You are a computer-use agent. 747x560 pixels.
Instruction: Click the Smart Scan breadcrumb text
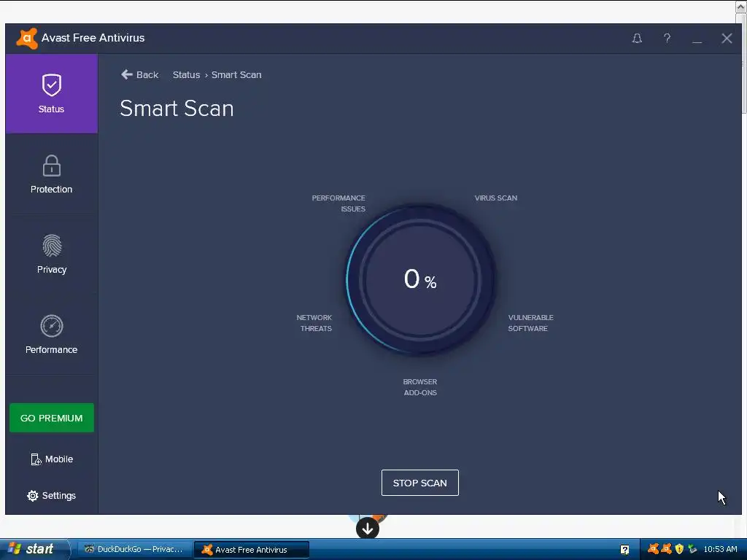236,75
